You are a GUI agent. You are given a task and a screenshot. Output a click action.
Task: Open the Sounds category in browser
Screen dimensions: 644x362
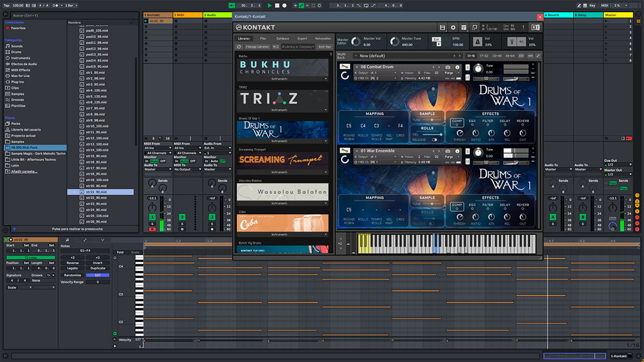coord(17,46)
